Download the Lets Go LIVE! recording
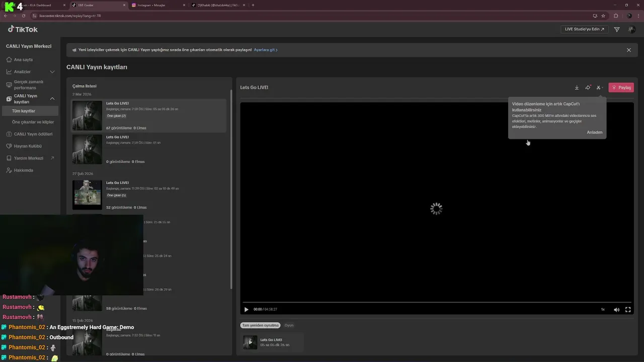The height and width of the screenshot is (362, 644). [577, 87]
